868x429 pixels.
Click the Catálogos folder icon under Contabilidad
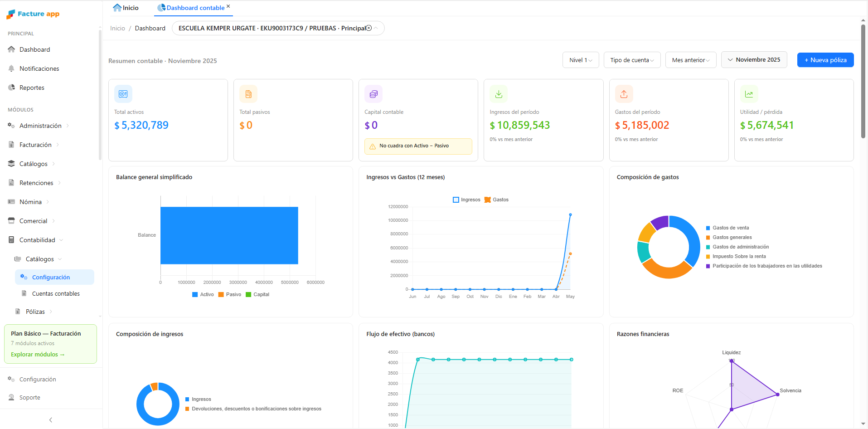(18, 259)
